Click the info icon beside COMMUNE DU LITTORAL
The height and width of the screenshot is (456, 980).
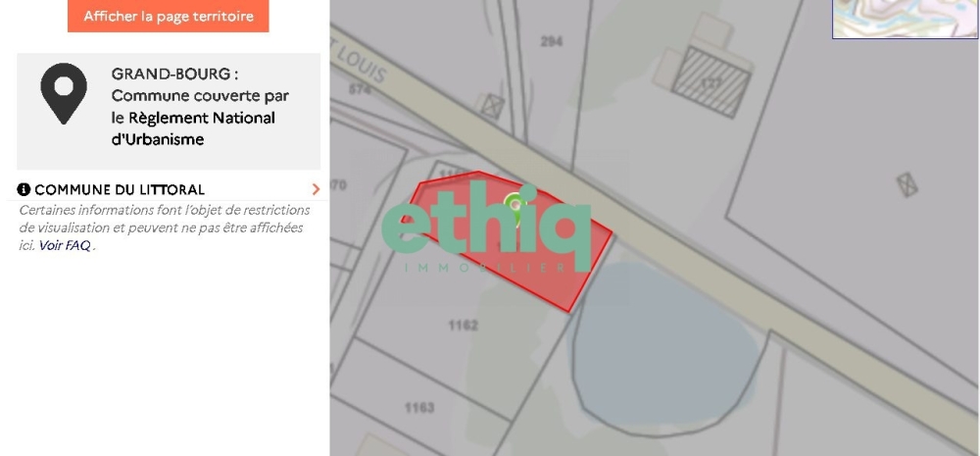coord(24,189)
